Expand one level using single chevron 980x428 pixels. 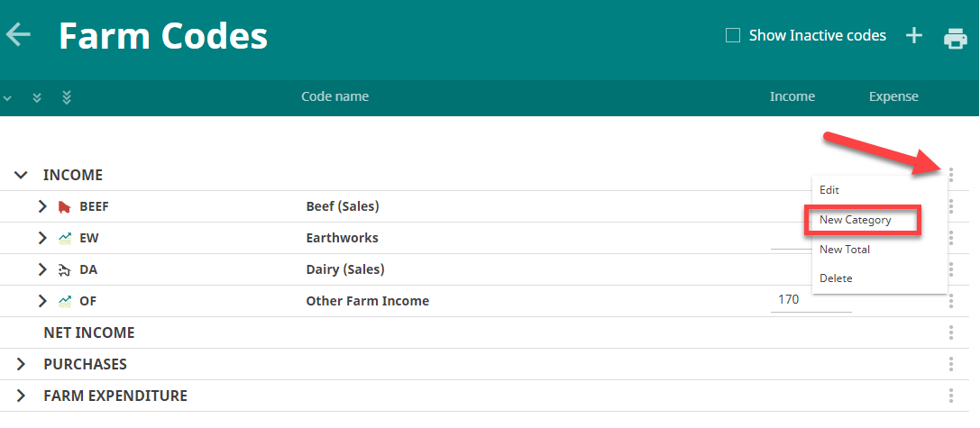(x=8, y=97)
